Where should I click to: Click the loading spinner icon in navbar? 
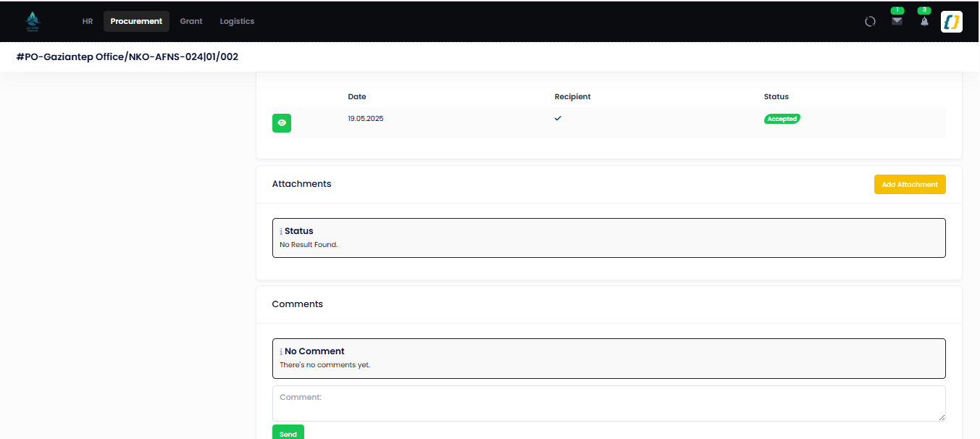click(871, 22)
